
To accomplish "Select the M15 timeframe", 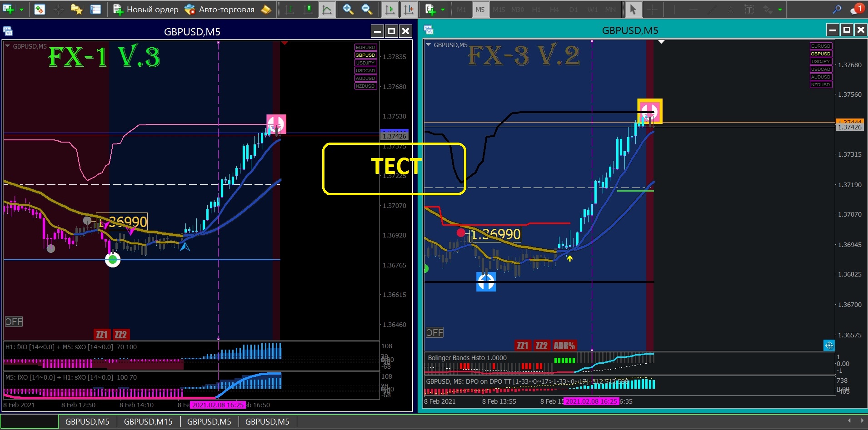I will point(499,10).
